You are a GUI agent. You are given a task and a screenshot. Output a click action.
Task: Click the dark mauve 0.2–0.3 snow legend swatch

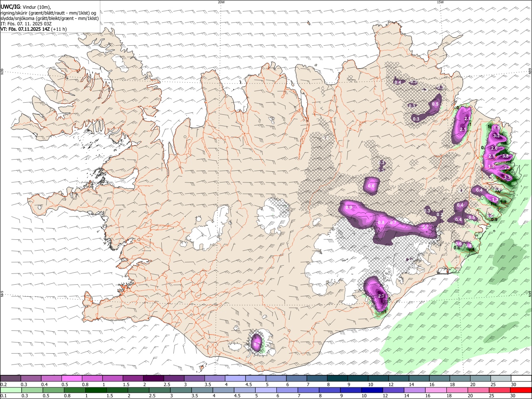(10, 378)
